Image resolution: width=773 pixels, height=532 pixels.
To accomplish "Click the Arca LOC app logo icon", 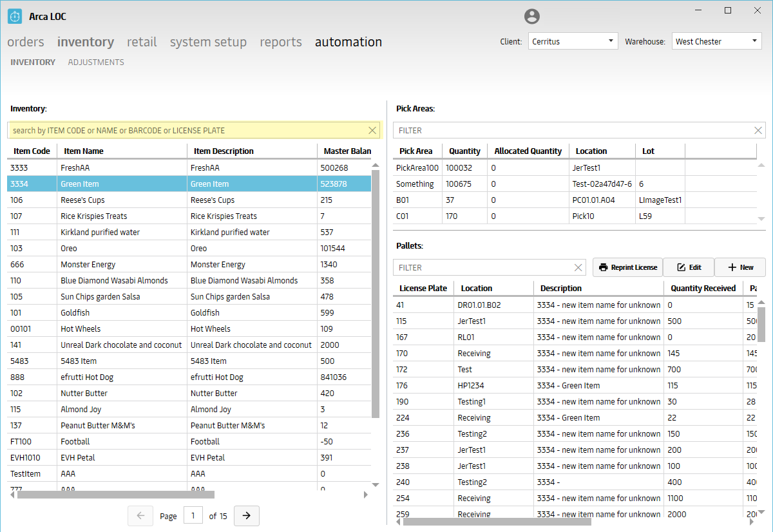I will [15, 16].
